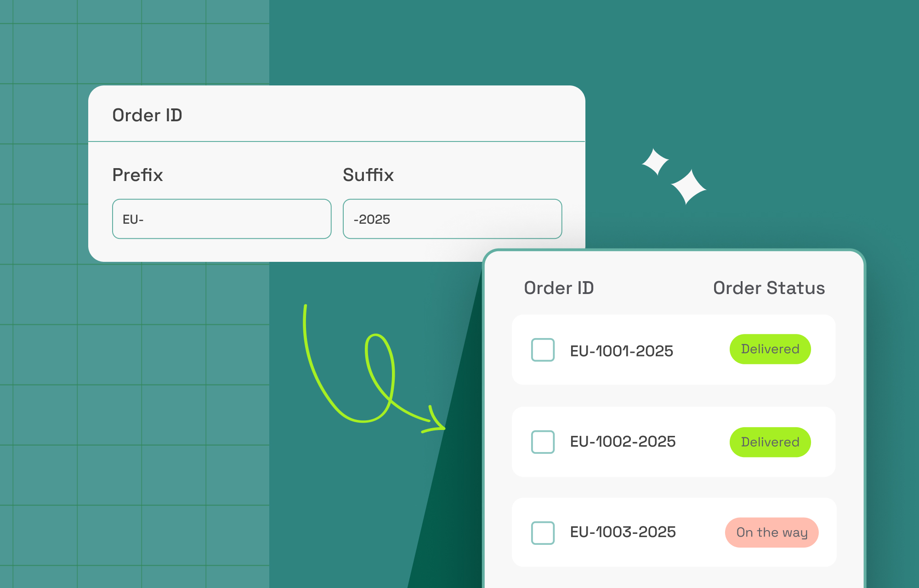Click the Suffix label
Screen dimensions: 919x588
368,175
